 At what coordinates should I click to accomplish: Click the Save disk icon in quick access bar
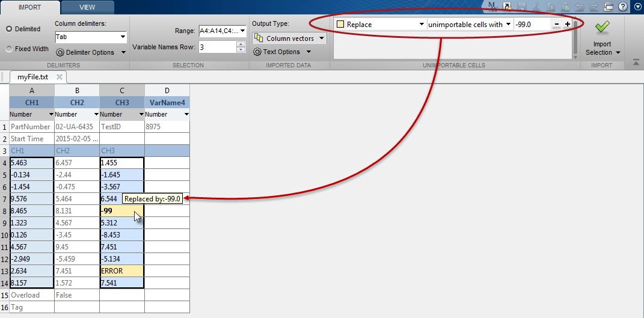(522, 6)
